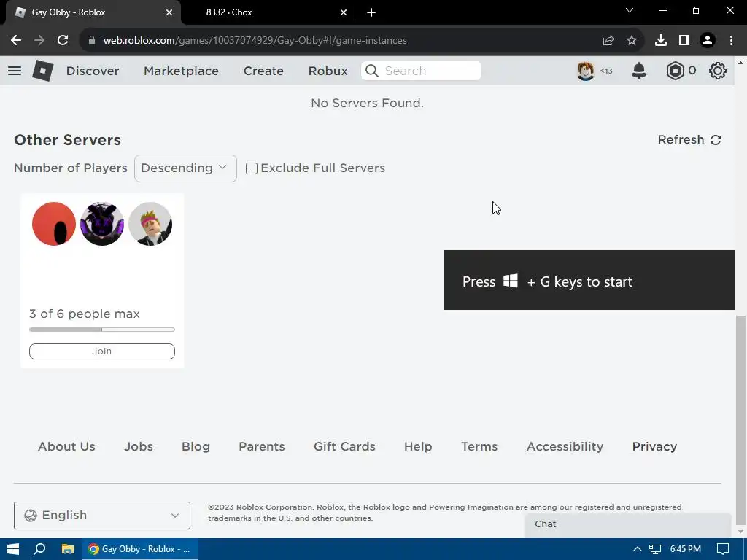Close the 8332 Cbox tab

click(x=344, y=12)
